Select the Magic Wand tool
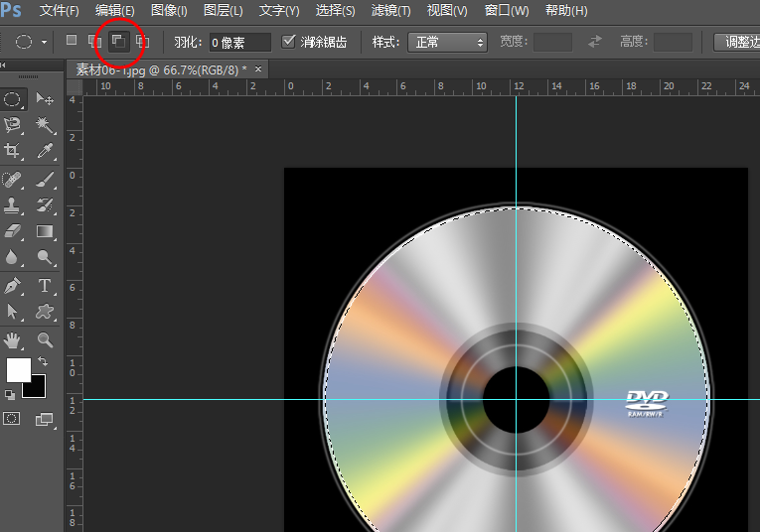This screenshot has width=760, height=532. (x=45, y=125)
